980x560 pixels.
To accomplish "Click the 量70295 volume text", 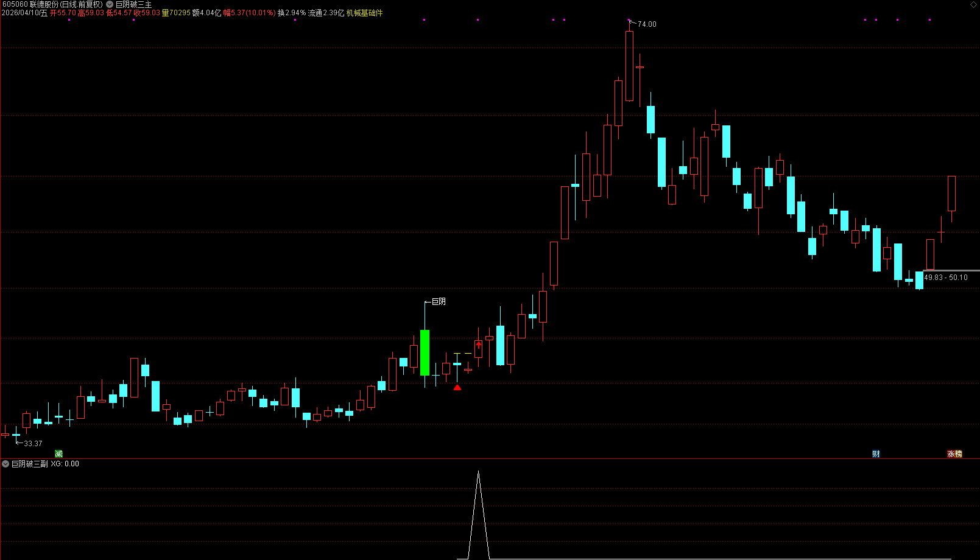I will (x=176, y=13).
